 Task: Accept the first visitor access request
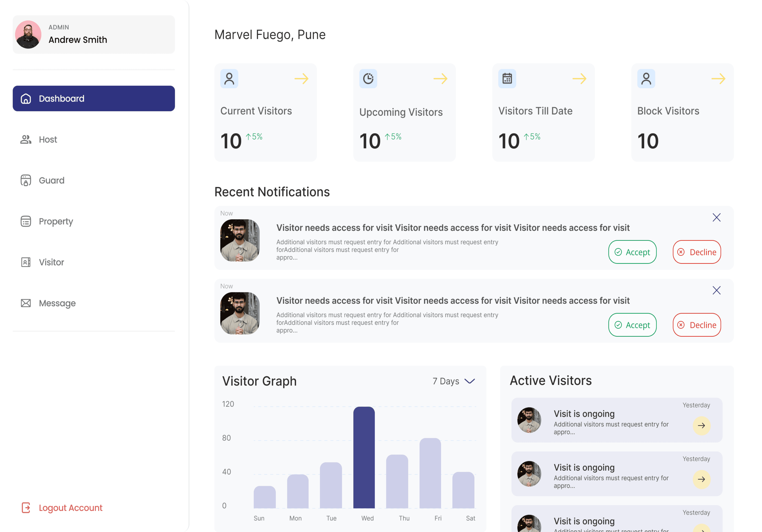tap(632, 252)
